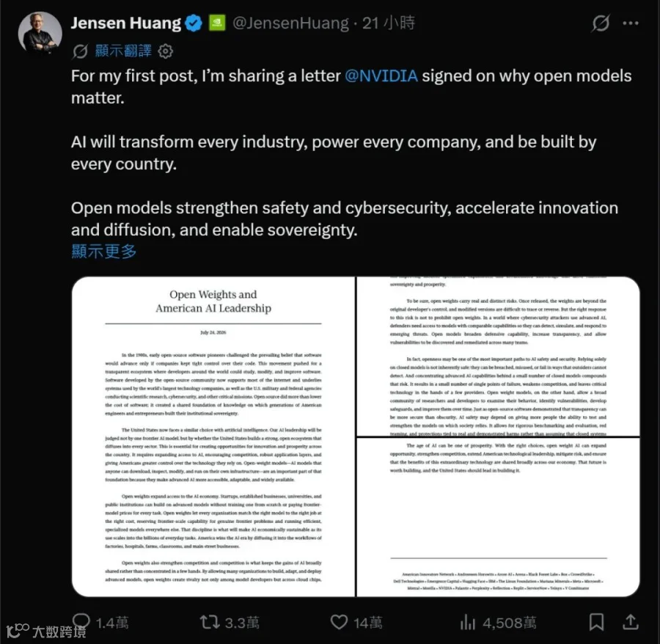Screen dimensions: 660x644
Task: Share the post via upload arrow icon
Action: click(x=631, y=622)
